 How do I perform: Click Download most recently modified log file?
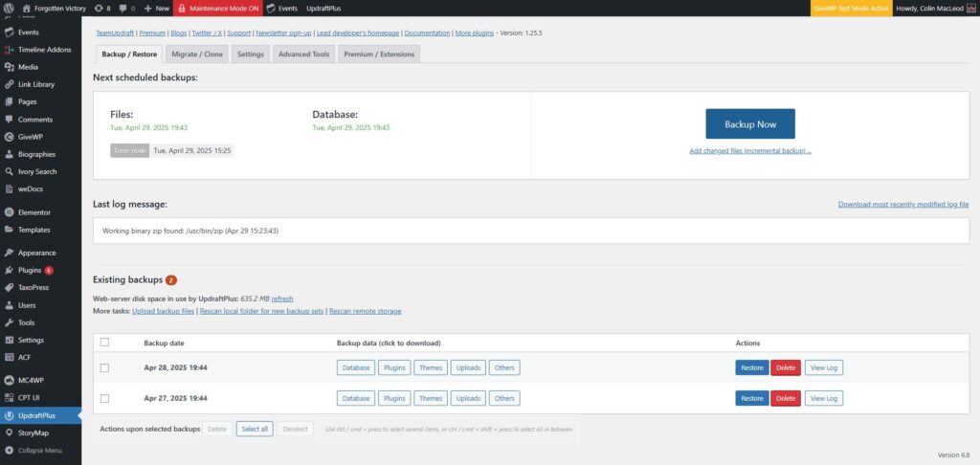[x=902, y=205]
